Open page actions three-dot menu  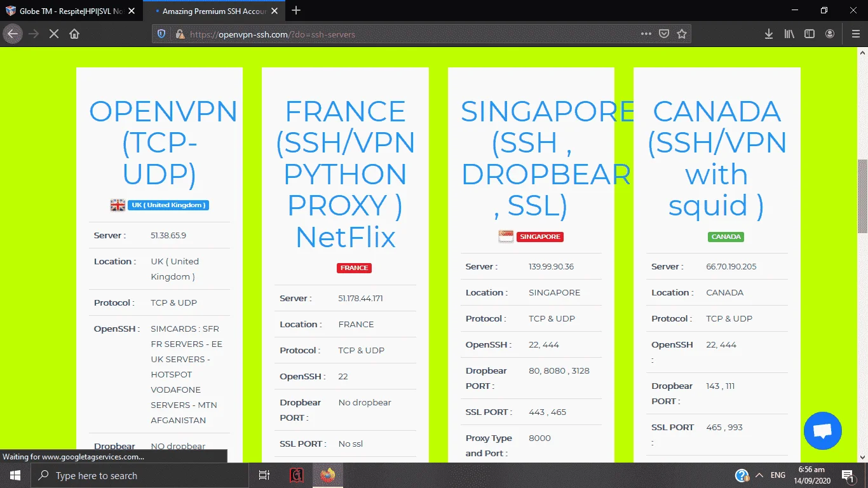[646, 34]
